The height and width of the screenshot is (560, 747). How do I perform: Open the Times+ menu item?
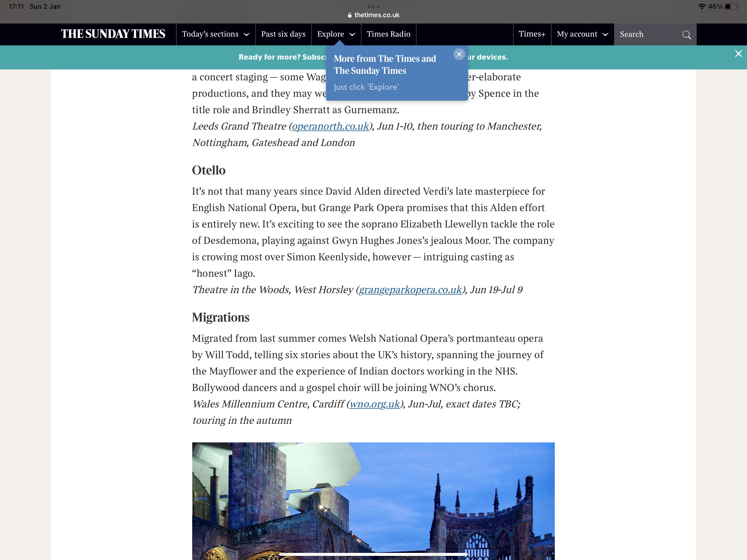[532, 34]
